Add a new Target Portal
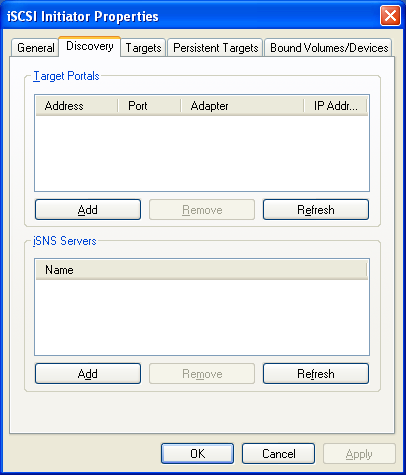 click(x=88, y=210)
